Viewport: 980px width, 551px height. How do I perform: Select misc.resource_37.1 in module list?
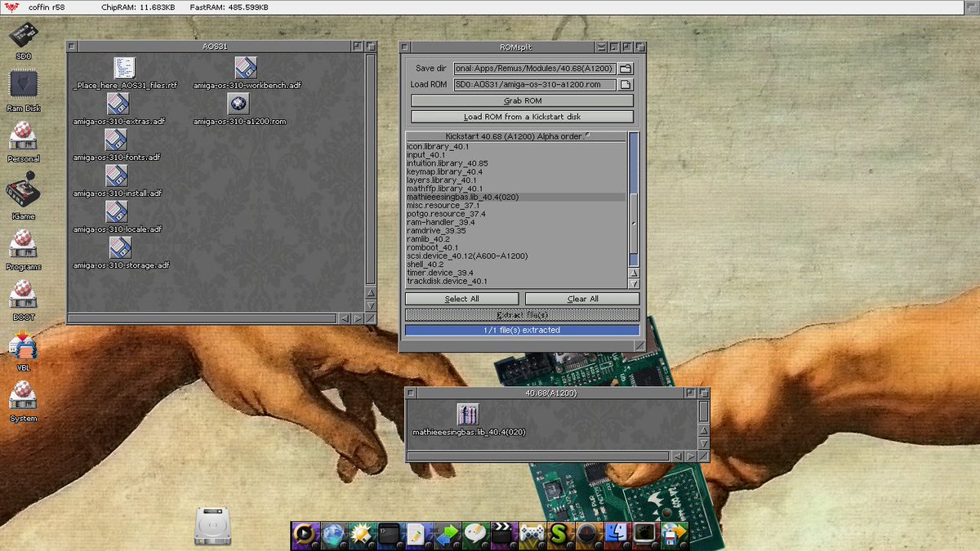point(516,205)
